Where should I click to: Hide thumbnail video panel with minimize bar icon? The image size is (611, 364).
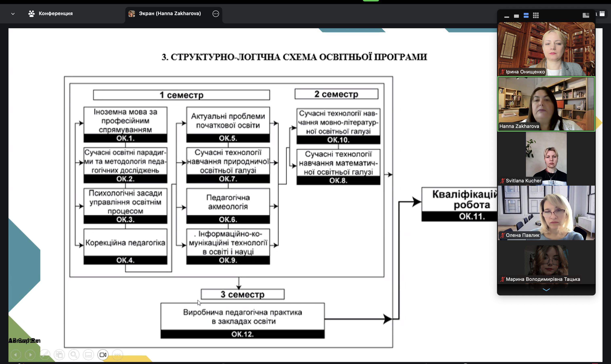[x=506, y=16]
